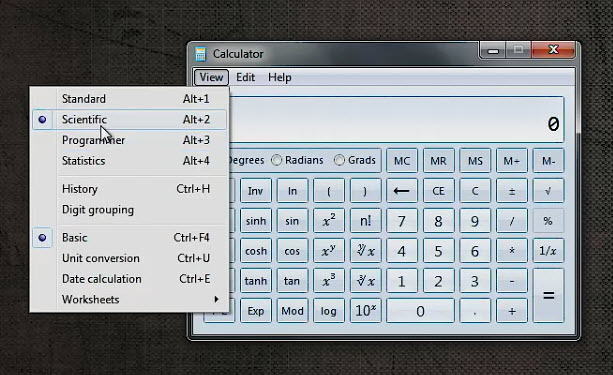Expand the Worksheets submenu
This screenshot has height=375, width=613.
129,300
